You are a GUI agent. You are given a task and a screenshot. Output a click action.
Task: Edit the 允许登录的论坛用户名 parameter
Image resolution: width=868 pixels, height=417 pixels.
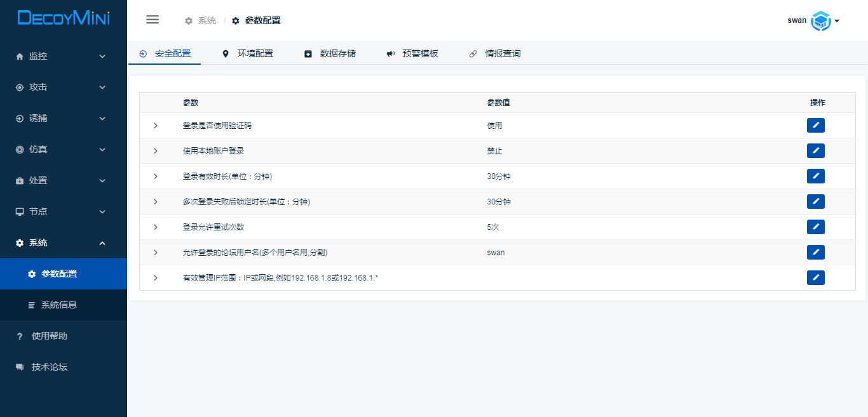[815, 253]
